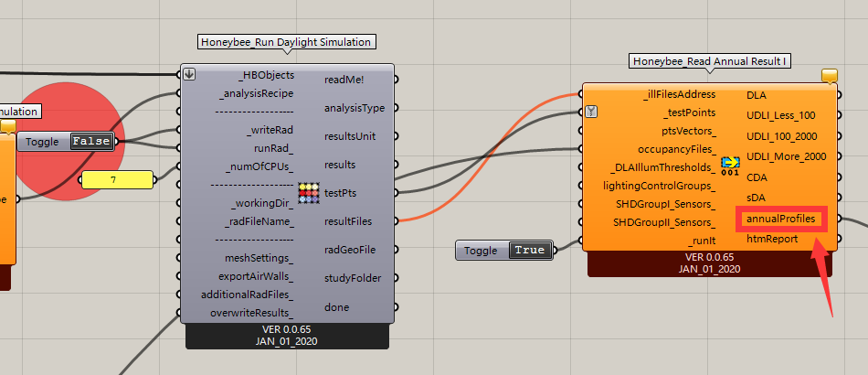The height and width of the screenshot is (375, 868).
Task: Click the resultFiles output grip
Action: (396, 221)
